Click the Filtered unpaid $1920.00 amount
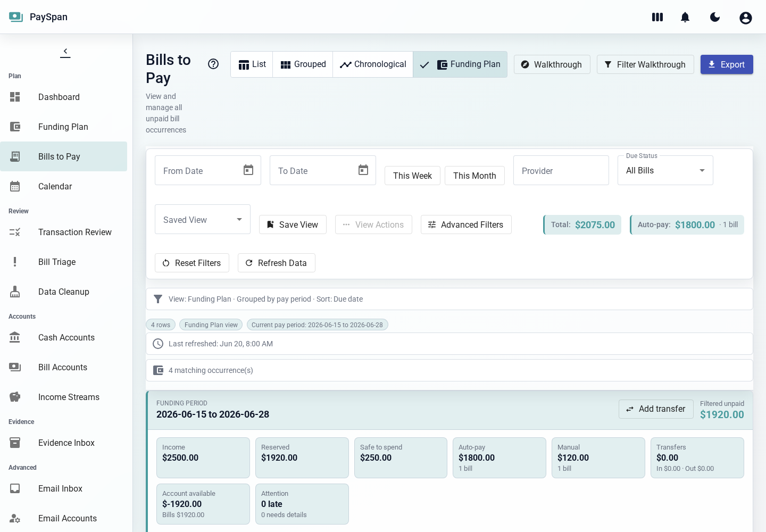Image resolution: width=766 pixels, height=532 pixels. (x=722, y=414)
